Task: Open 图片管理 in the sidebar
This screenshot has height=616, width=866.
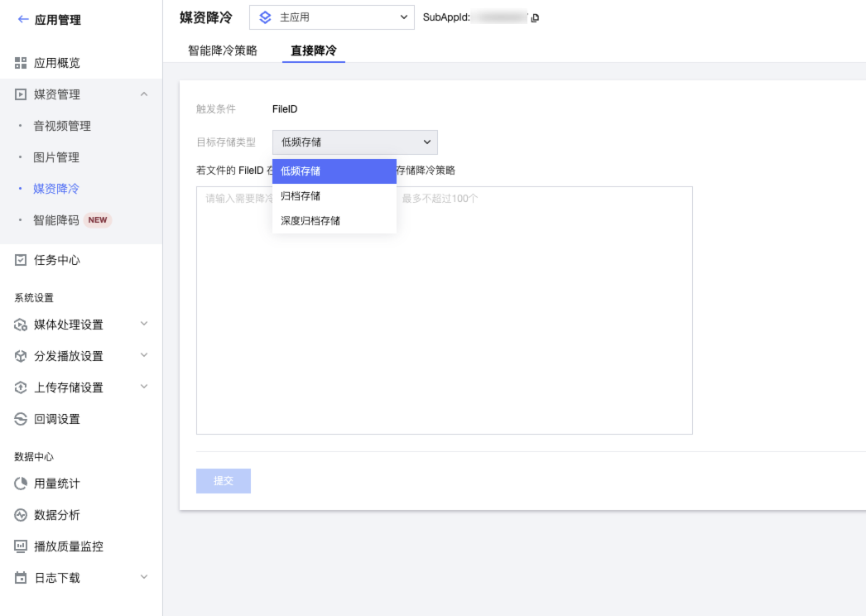Action: coord(56,157)
